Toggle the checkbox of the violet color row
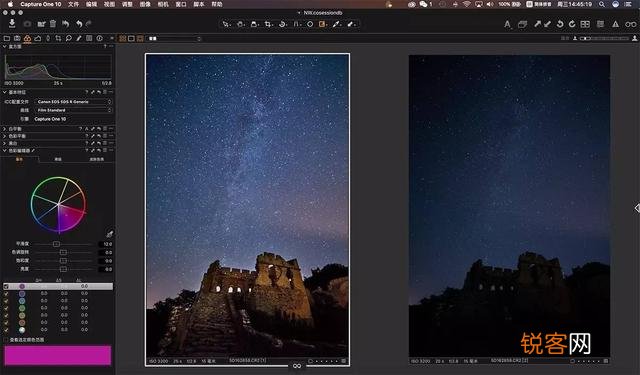Image resolution: width=640 pixels, height=375 pixels. pos(6,294)
